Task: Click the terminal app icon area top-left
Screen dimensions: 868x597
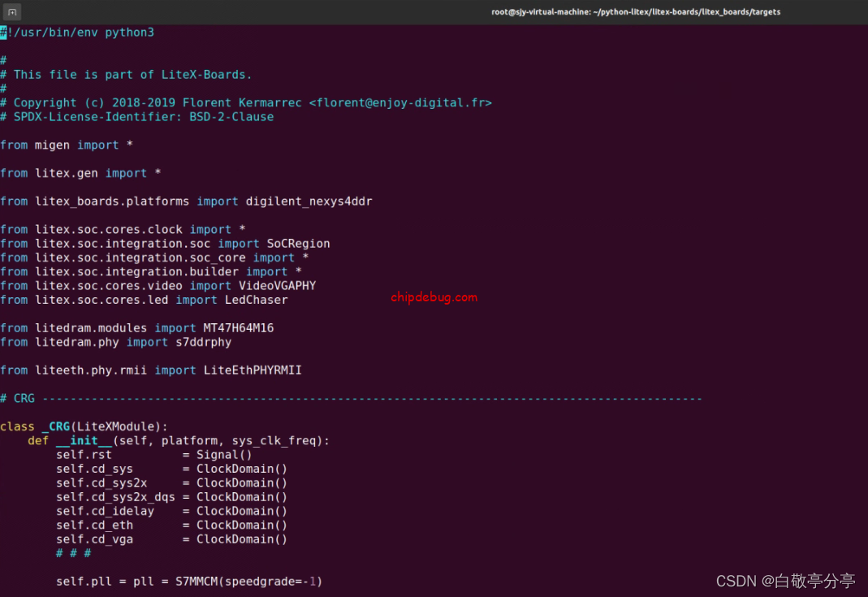Action: [11, 11]
